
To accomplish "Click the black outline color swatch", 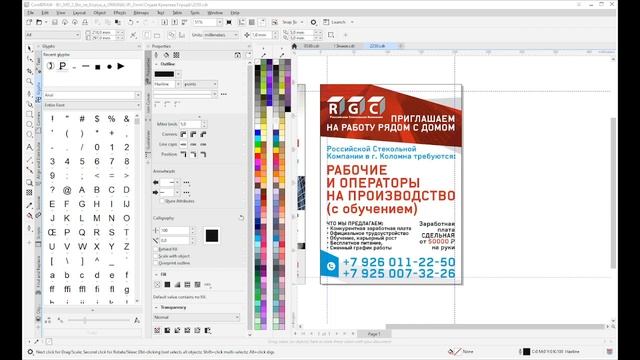I will click(x=164, y=74).
